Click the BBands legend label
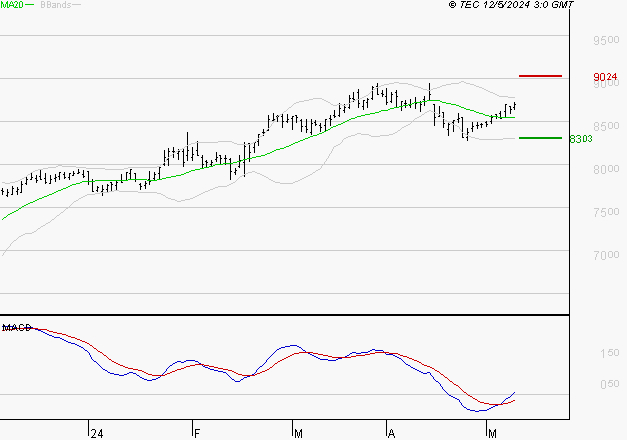This screenshot has width=627, height=440. coord(56,5)
